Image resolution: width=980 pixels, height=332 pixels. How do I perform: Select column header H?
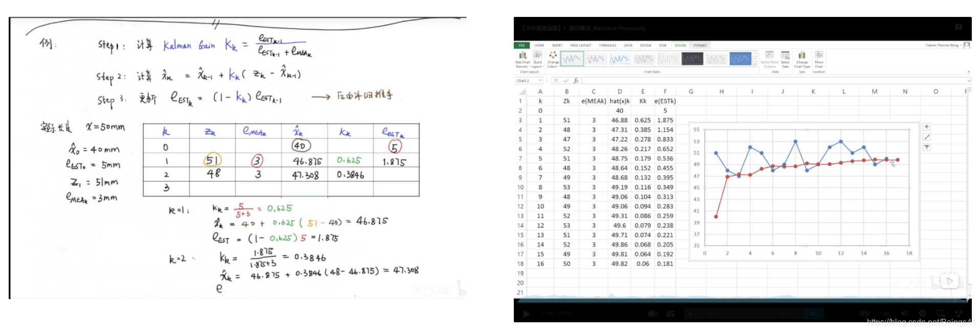(x=721, y=92)
